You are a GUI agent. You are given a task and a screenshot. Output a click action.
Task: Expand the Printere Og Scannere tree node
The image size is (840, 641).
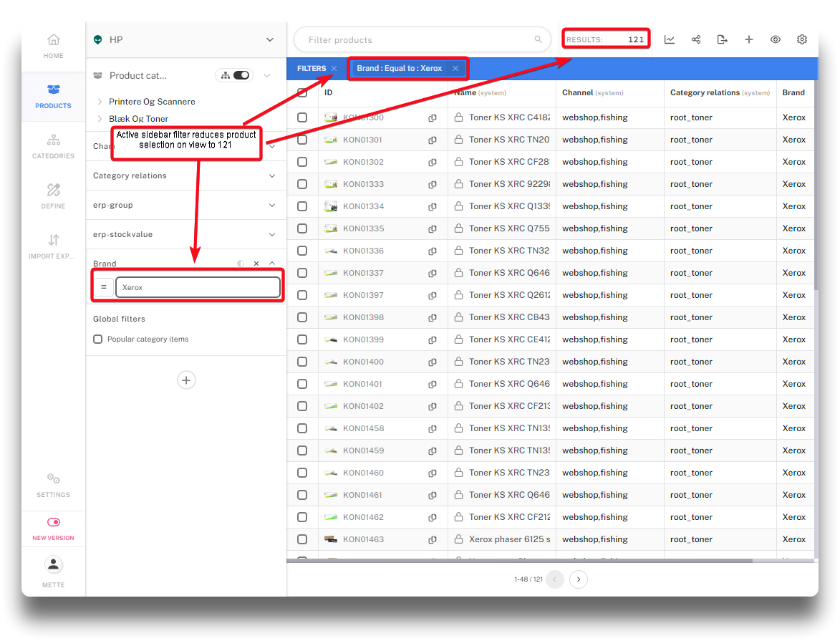[100, 102]
